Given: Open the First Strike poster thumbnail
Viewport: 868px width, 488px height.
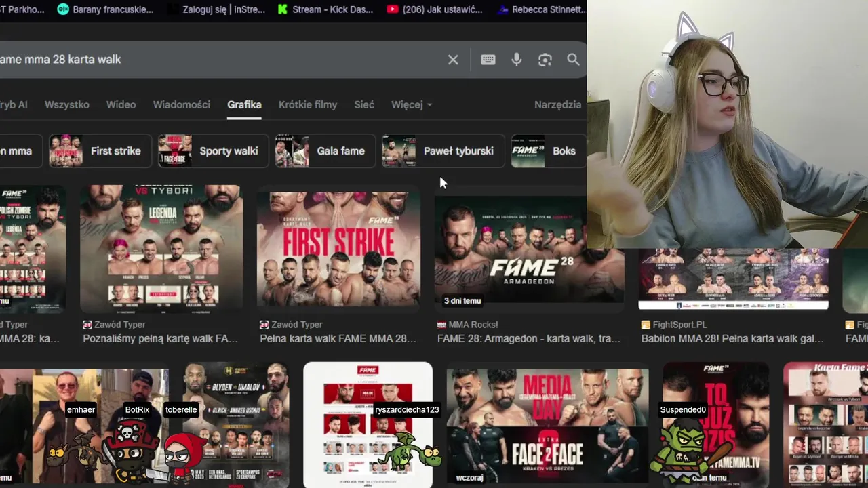Looking at the screenshot, I should (338, 249).
